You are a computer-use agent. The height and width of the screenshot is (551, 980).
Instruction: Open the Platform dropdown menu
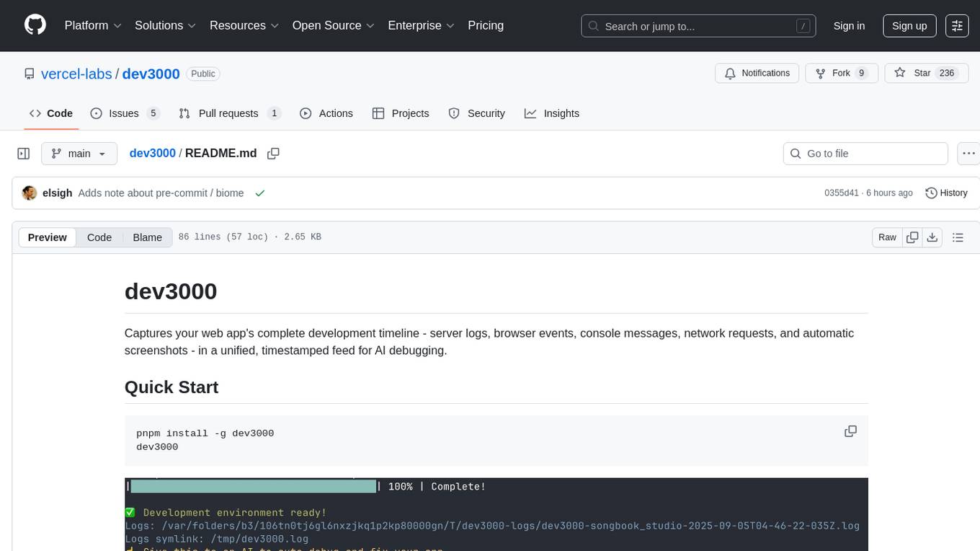(x=93, y=25)
